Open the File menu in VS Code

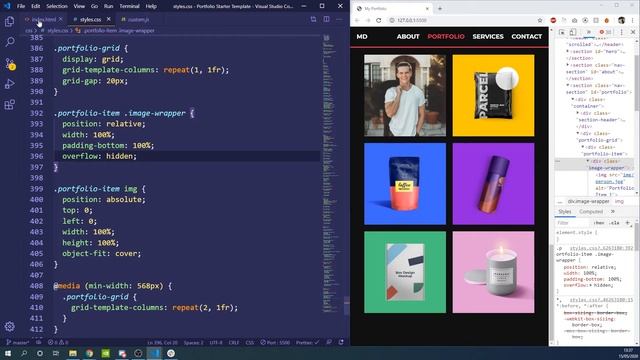tap(21, 6)
